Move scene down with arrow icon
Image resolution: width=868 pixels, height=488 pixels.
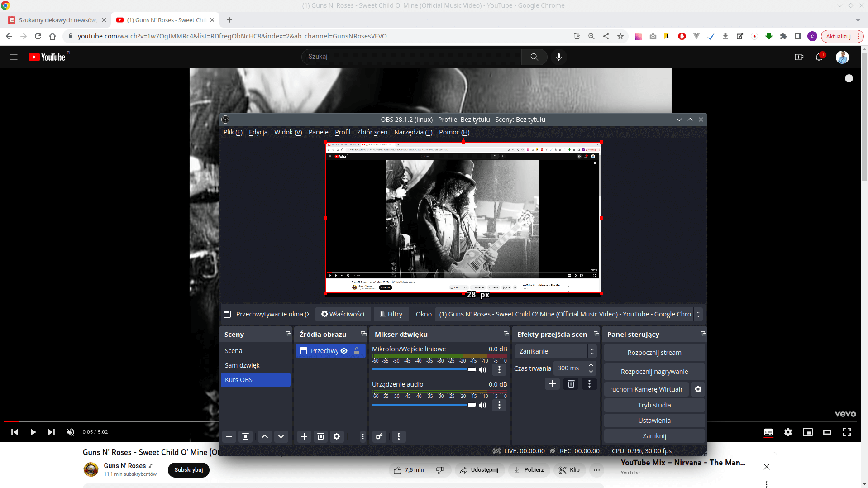(x=281, y=436)
